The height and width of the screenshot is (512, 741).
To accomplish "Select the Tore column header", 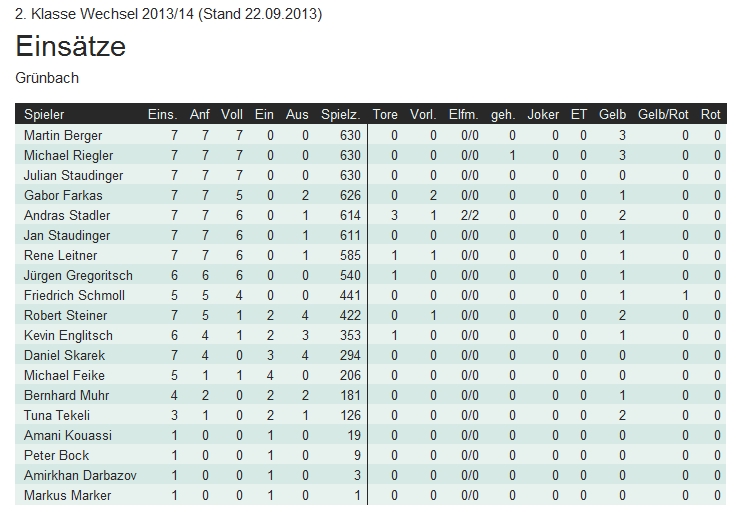I will [x=385, y=115].
